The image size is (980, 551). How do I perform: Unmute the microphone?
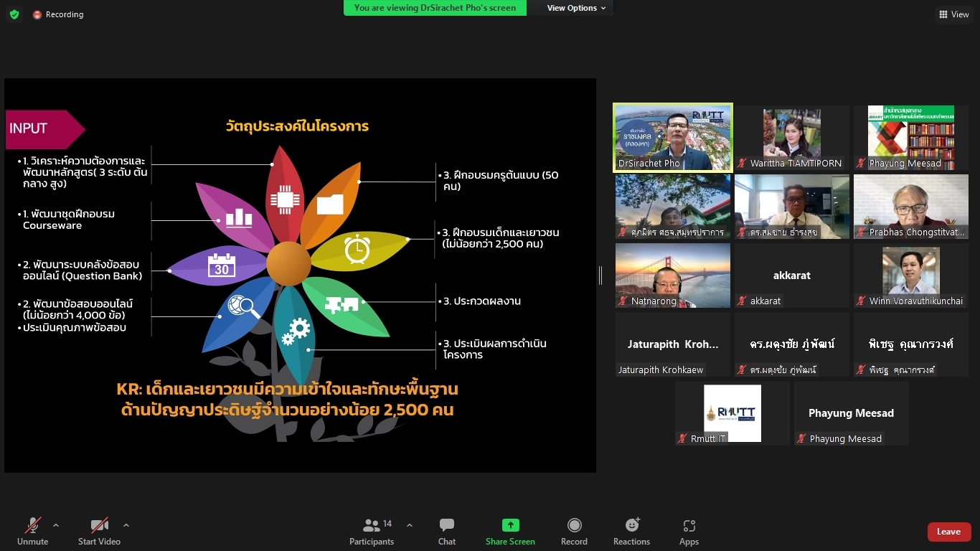[x=33, y=532]
